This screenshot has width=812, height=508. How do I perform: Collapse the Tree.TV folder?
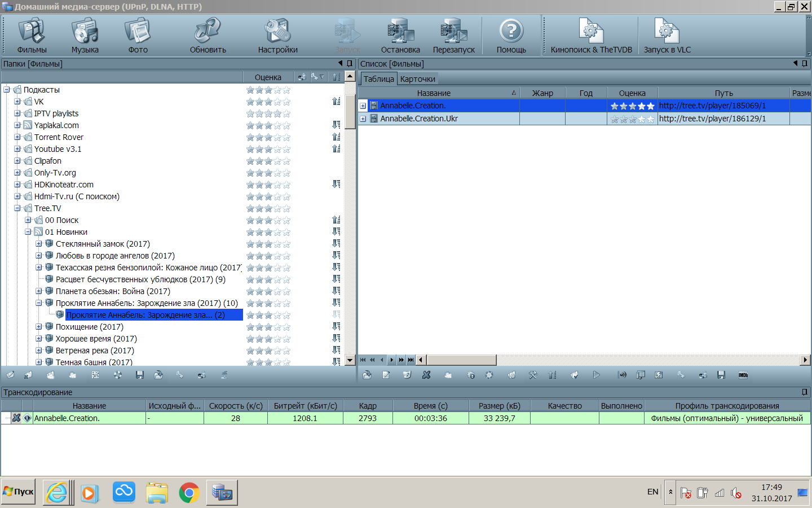(x=17, y=208)
